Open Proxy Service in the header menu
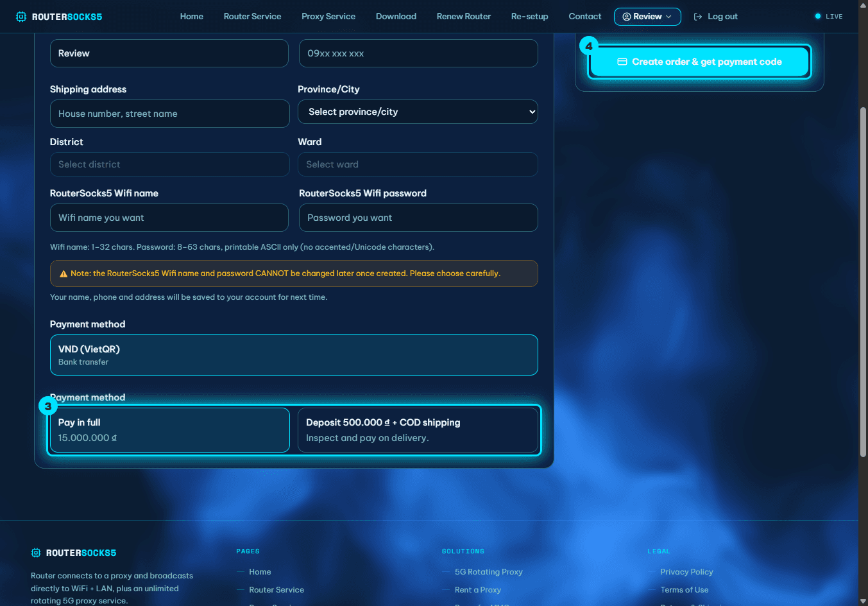This screenshot has height=606, width=868. pos(328,17)
